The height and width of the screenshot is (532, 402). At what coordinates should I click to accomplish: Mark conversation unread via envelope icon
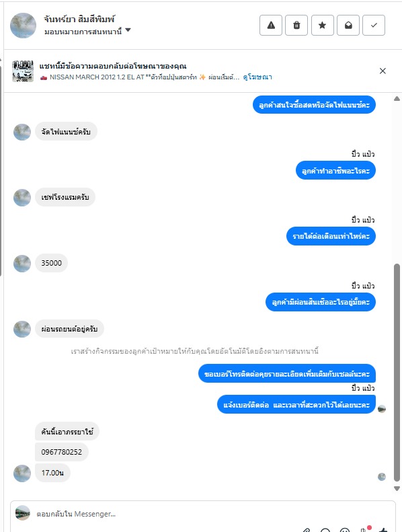[x=348, y=26]
